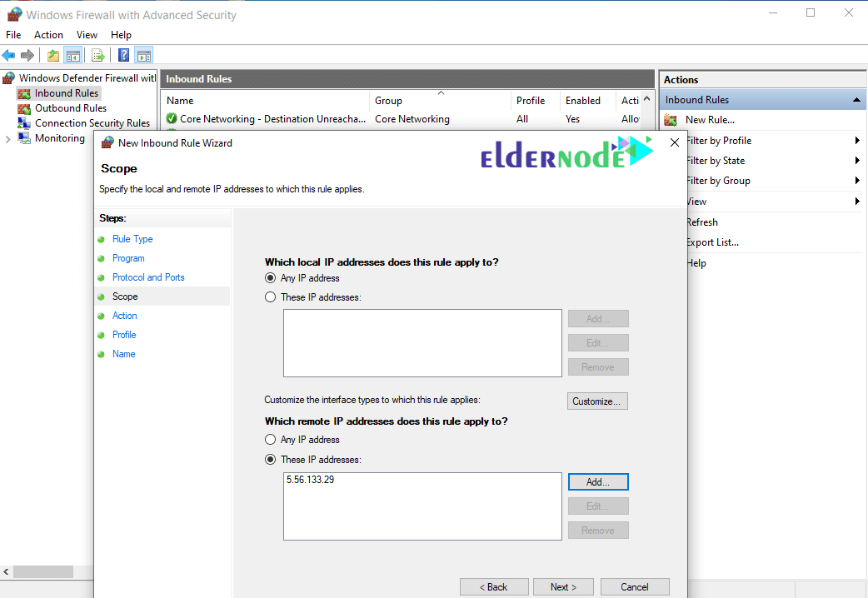The image size is (868, 598).
Task: Click the Next button in the wizard
Action: click(x=563, y=587)
